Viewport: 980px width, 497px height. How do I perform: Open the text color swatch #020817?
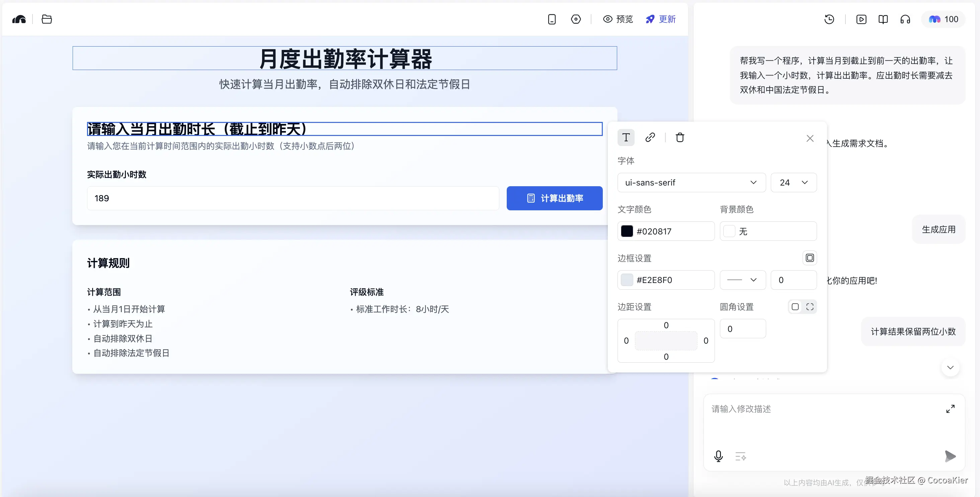pos(627,231)
